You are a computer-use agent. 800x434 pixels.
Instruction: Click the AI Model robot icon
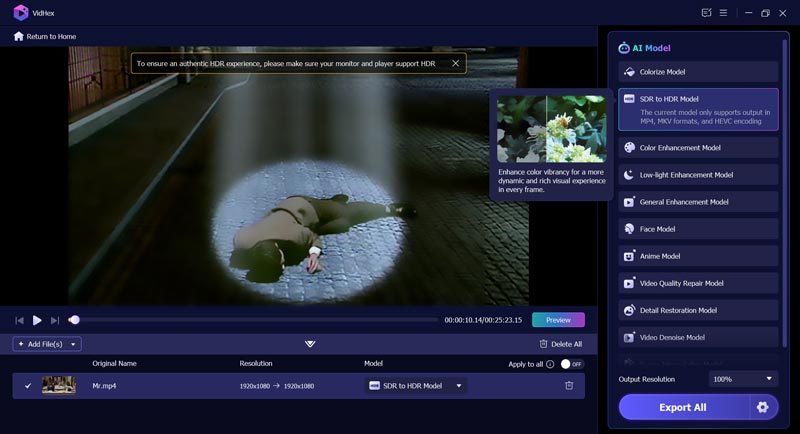623,48
